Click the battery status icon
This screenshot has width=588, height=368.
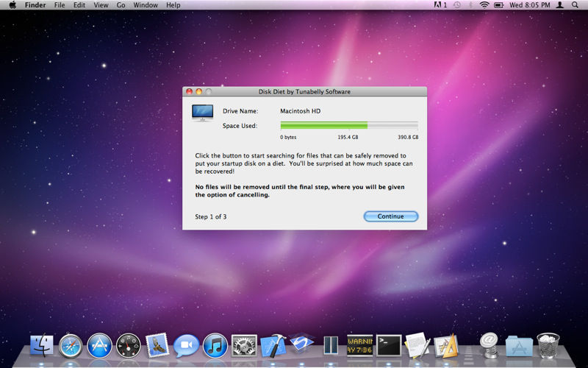(x=499, y=5)
